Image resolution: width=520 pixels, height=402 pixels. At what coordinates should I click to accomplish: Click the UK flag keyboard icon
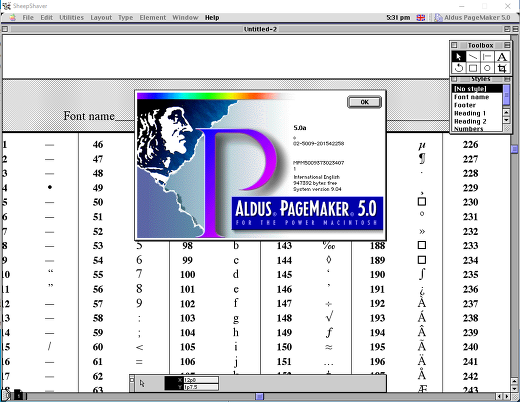click(x=421, y=18)
